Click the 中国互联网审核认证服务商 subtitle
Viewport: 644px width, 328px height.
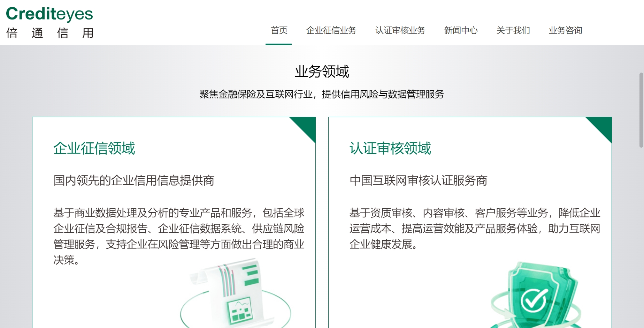click(418, 180)
